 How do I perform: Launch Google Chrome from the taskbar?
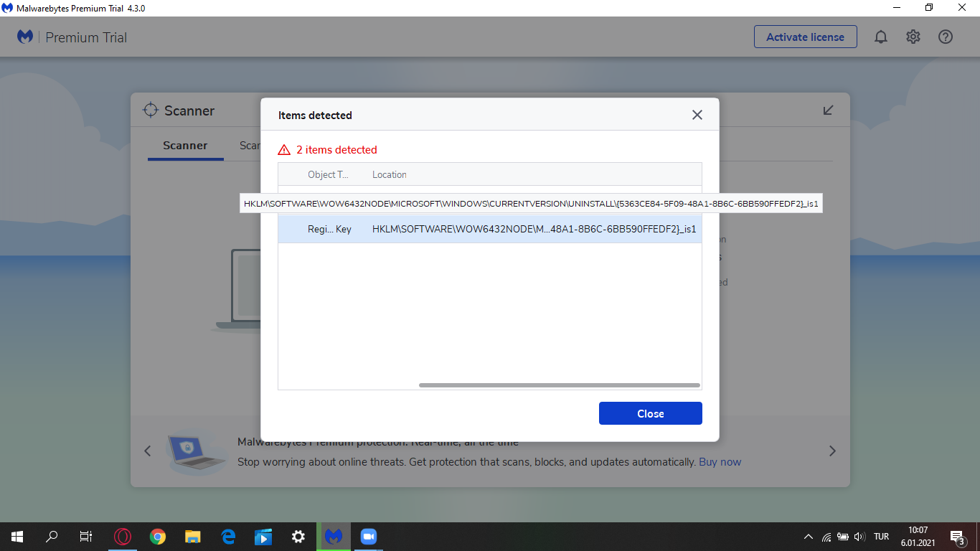[x=158, y=537]
